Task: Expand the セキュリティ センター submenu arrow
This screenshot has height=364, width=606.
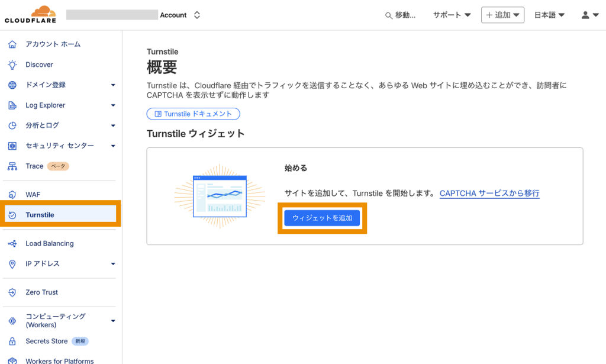Action: [x=113, y=146]
